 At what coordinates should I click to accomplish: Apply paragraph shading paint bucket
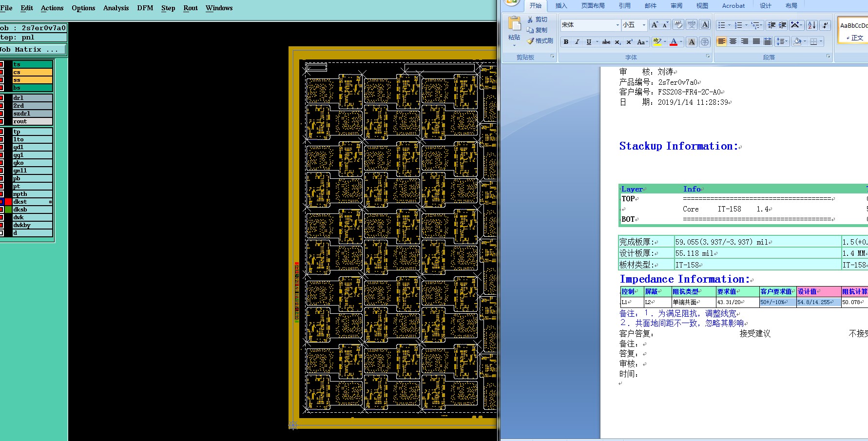[797, 41]
